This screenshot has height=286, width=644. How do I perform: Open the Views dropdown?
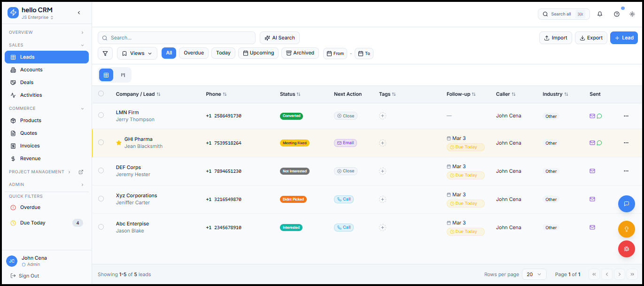tap(137, 53)
